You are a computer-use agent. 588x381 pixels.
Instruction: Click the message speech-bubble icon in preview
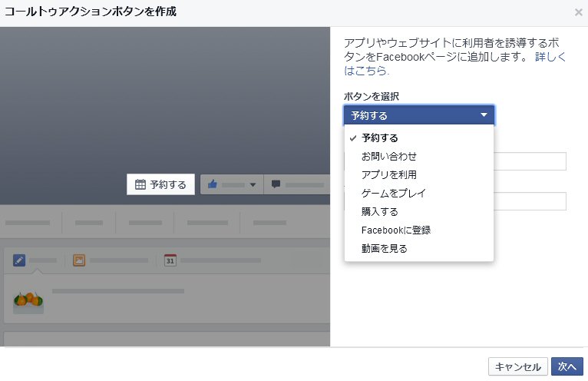(276, 184)
